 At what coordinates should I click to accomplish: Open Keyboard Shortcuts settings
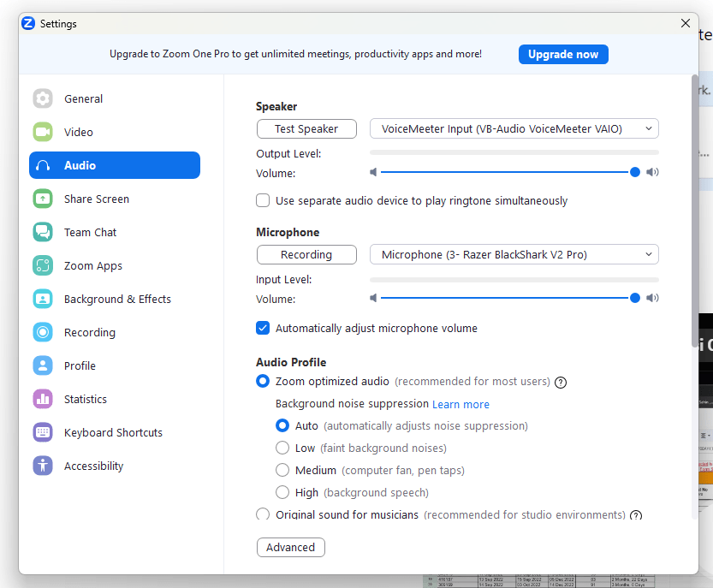click(115, 432)
